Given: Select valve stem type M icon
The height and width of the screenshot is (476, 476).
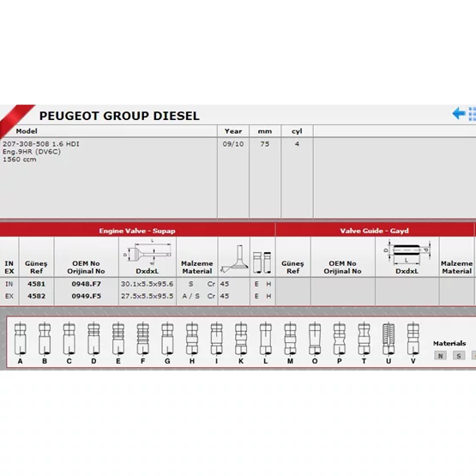Looking at the screenshot, I should [x=290, y=339].
